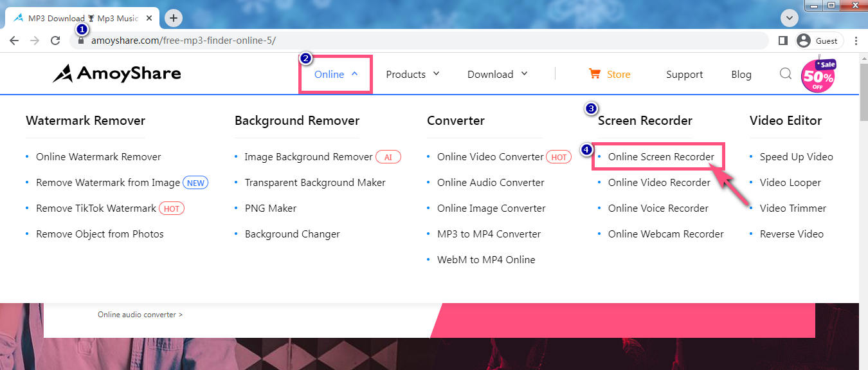Click the side panel icon beside Guest
The height and width of the screenshot is (370, 868).
(782, 41)
